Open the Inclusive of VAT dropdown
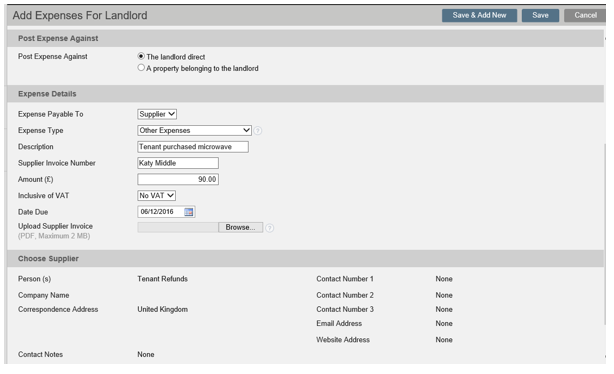The image size is (614, 374). pyautogui.click(x=157, y=195)
